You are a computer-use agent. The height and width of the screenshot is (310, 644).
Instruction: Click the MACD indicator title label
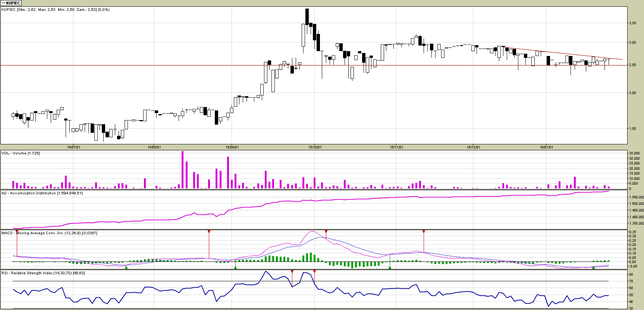click(x=49, y=233)
